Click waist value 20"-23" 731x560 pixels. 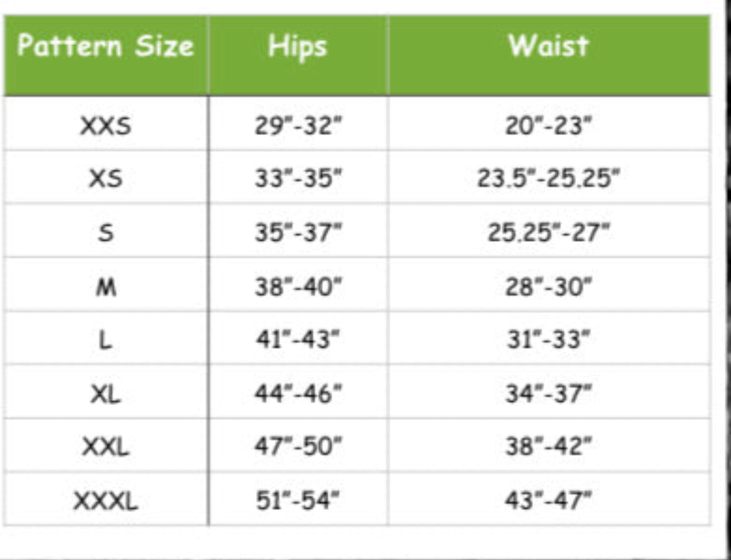548,126
